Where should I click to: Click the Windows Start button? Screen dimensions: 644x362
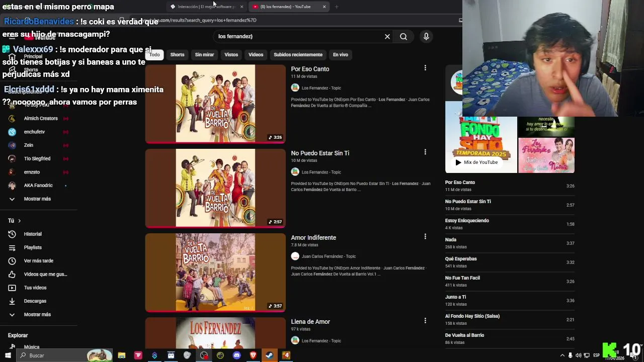(8, 355)
